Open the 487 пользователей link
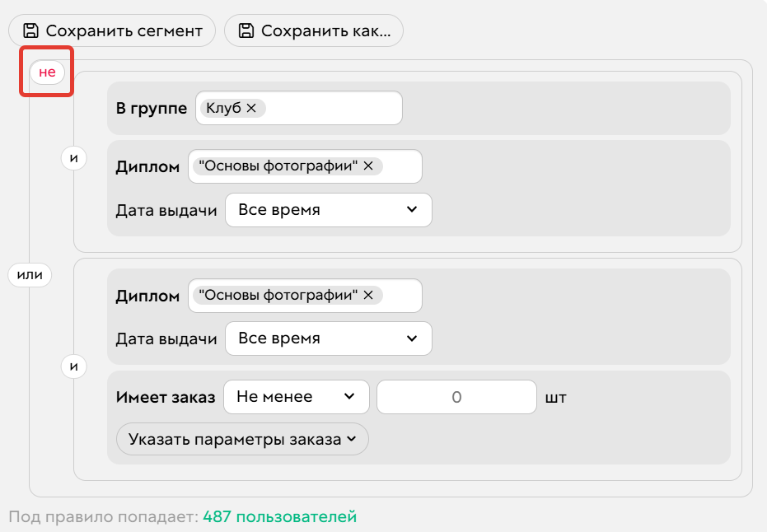The height and width of the screenshot is (532, 767). pos(280,515)
